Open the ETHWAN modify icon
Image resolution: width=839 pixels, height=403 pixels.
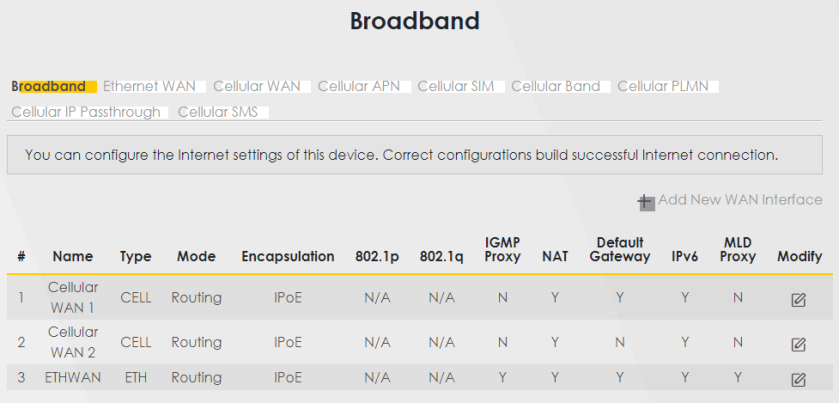coord(798,379)
